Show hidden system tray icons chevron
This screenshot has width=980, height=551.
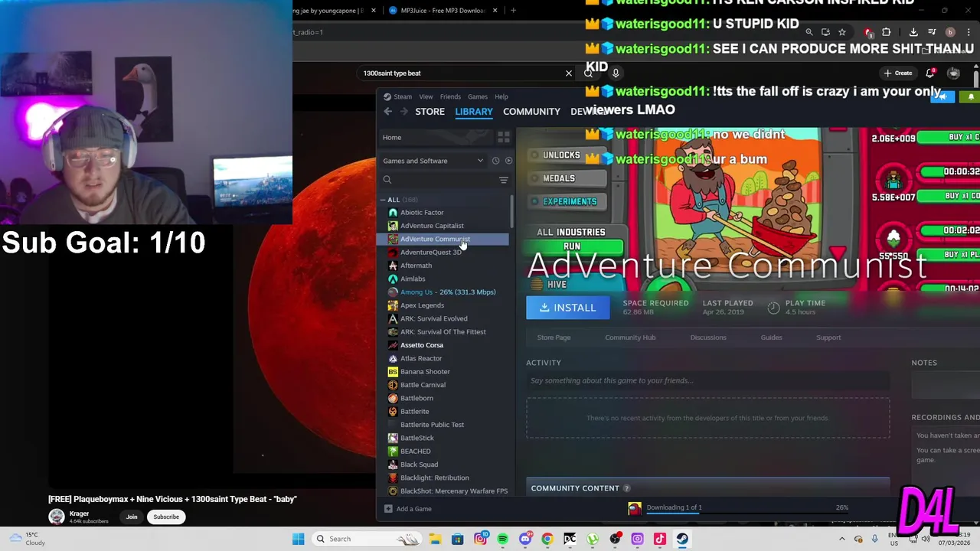(842, 539)
